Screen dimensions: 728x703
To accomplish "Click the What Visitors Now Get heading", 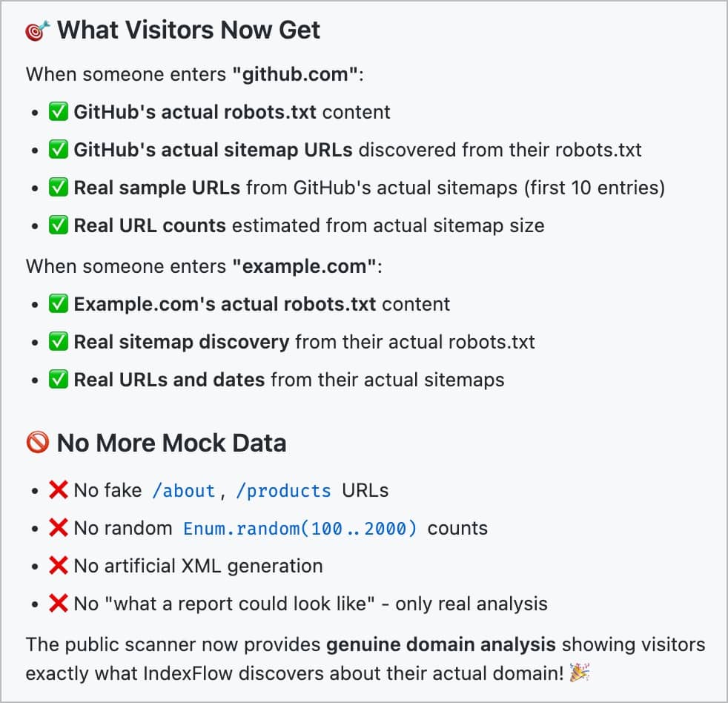I will (x=188, y=30).
